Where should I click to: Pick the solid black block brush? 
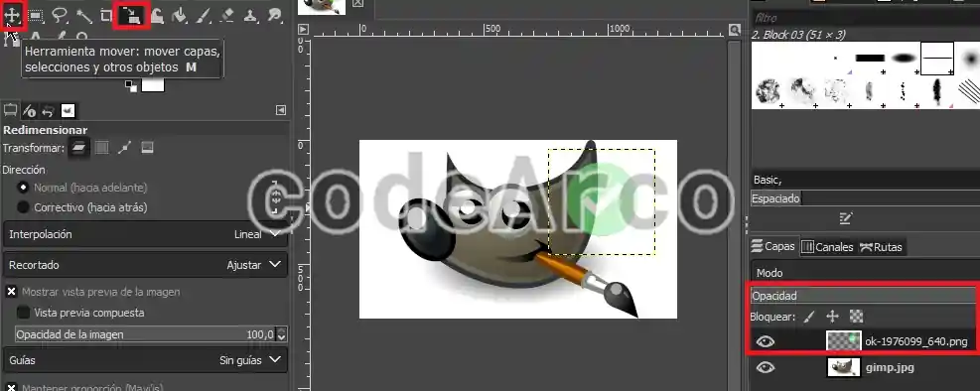(870, 59)
